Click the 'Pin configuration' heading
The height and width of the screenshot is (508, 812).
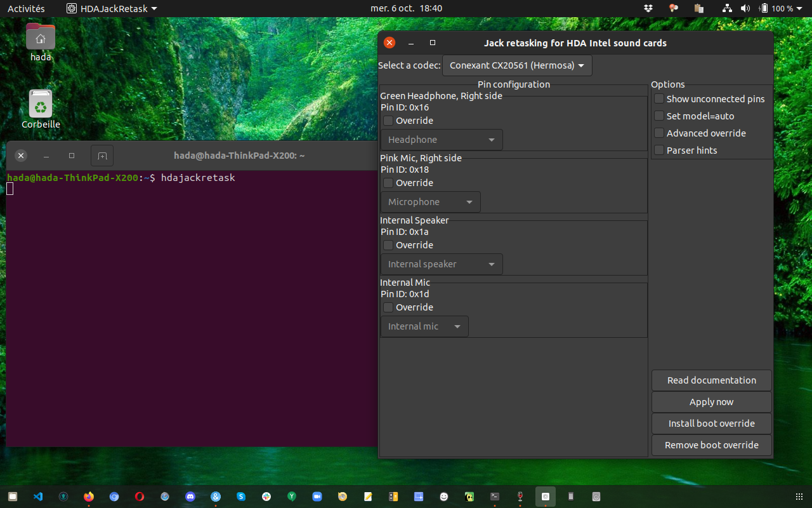click(514, 84)
